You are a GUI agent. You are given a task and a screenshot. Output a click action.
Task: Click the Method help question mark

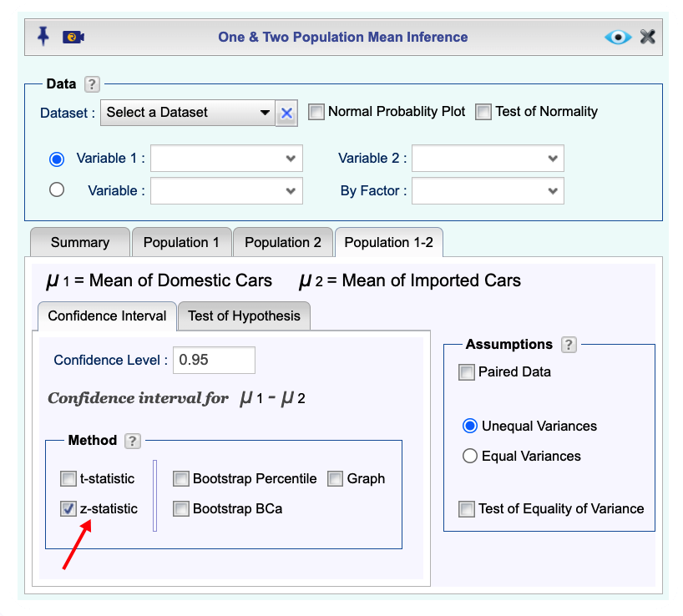click(x=133, y=441)
